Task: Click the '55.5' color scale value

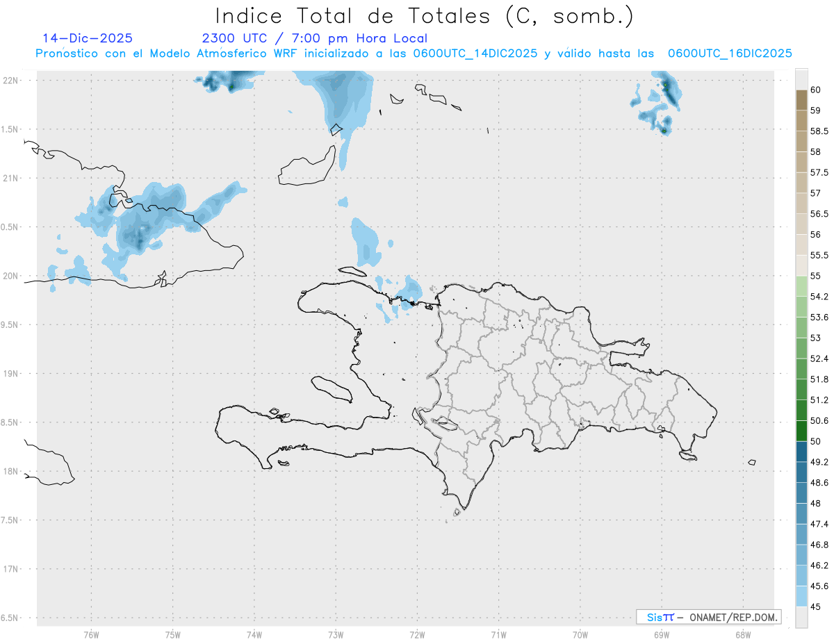Action: [819, 256]
